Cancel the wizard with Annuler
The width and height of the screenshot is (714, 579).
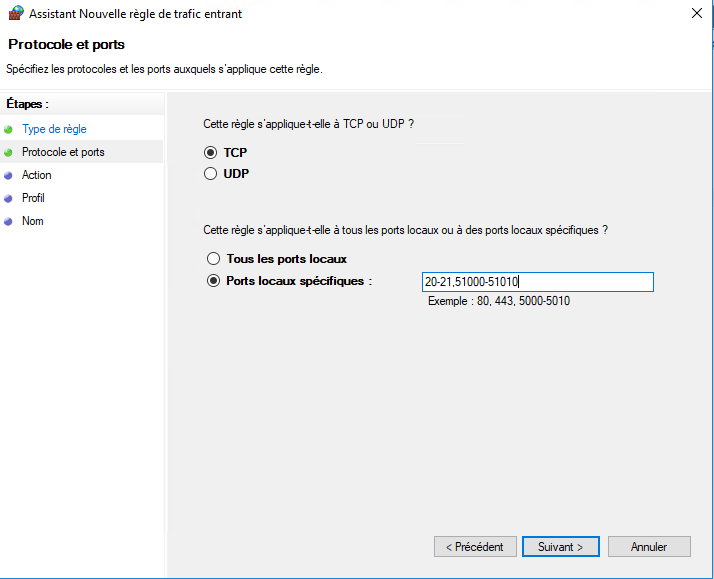649,547
